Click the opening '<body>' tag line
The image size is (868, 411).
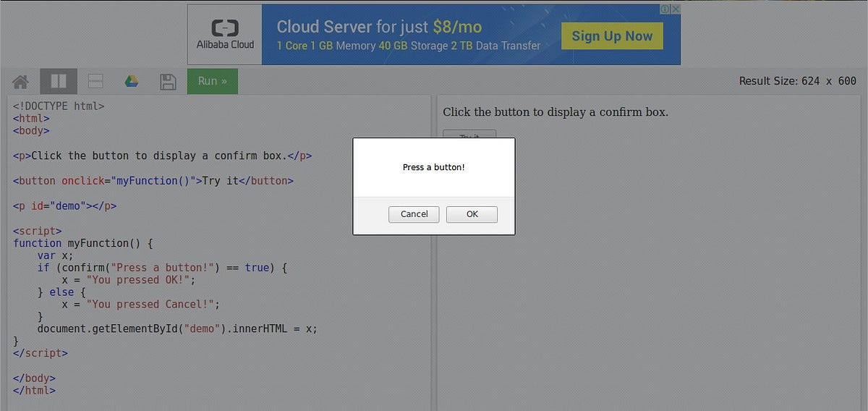pyautogui.click(x=31, y=131)
